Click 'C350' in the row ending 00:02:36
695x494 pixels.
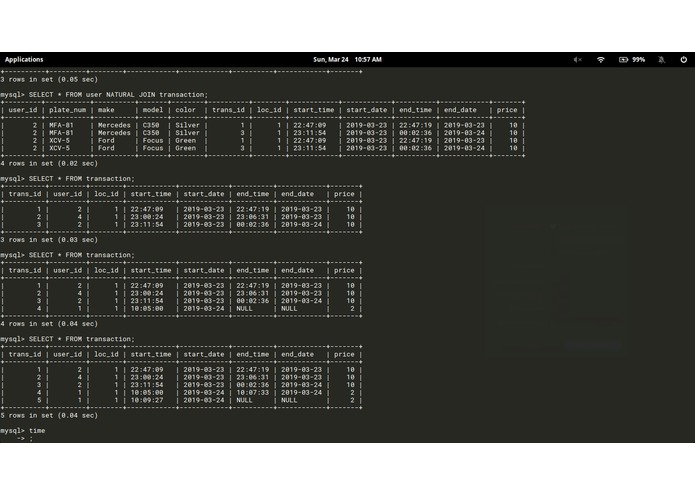click(x=151, y=133)
